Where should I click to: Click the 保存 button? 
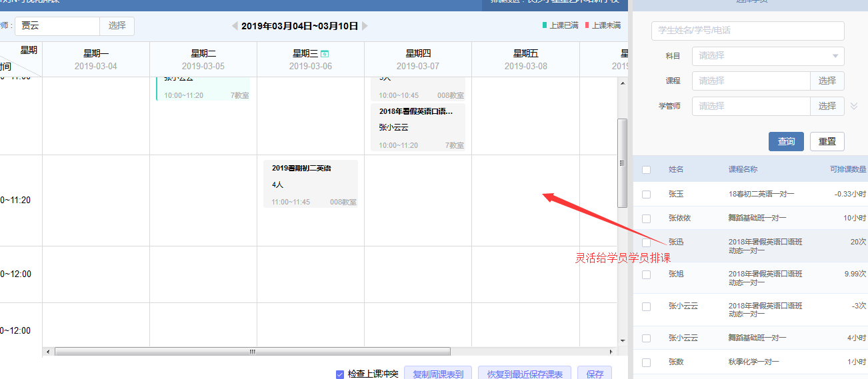tap(595, 373)
